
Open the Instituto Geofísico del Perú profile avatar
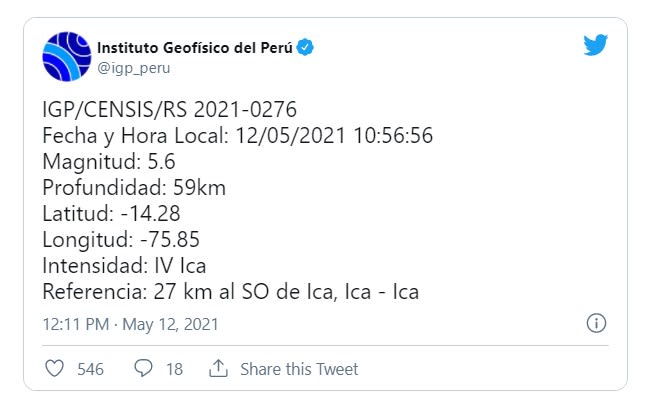(67, 57)
